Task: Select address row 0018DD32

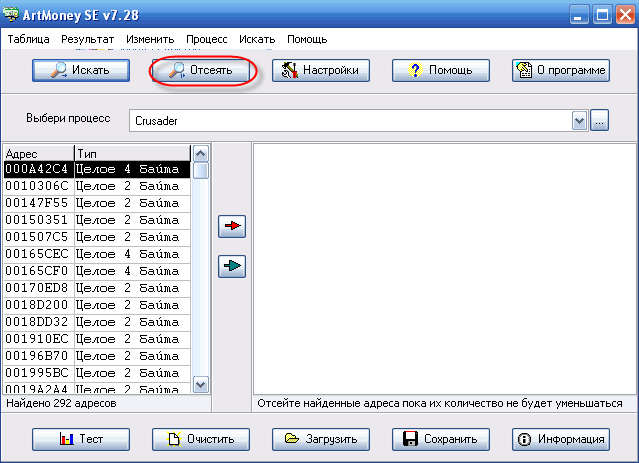Action: coord(97,322)
